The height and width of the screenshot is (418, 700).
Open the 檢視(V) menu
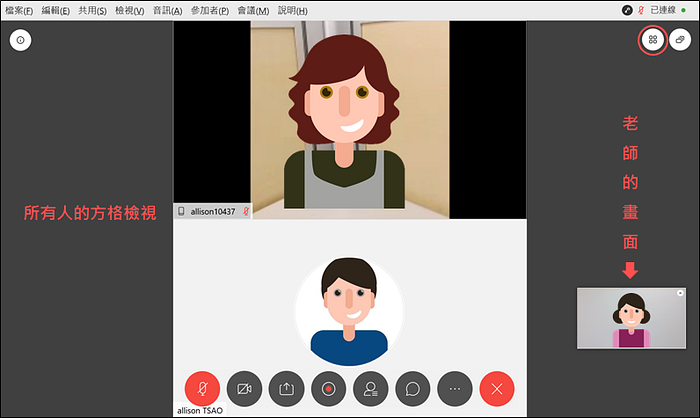click(129, 11)
